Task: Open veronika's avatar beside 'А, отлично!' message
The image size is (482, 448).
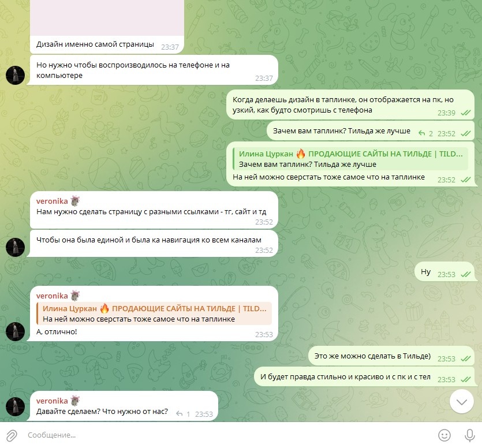Action: coord(16,331)
